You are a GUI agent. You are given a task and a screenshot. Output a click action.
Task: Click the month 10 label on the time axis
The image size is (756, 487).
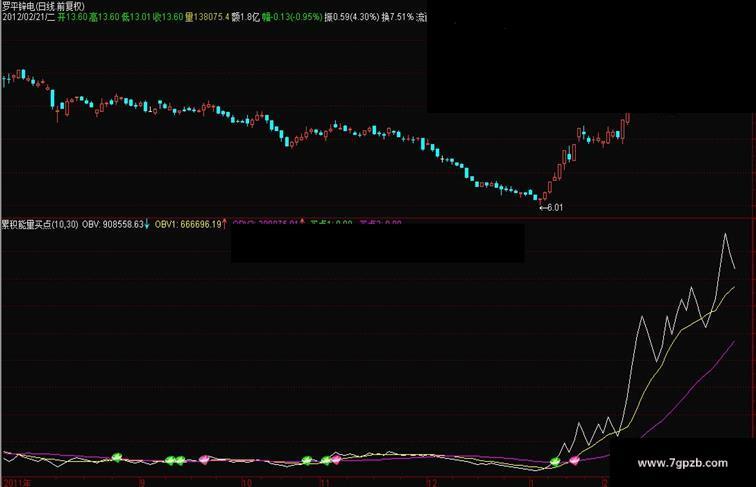tap(246, 483)
